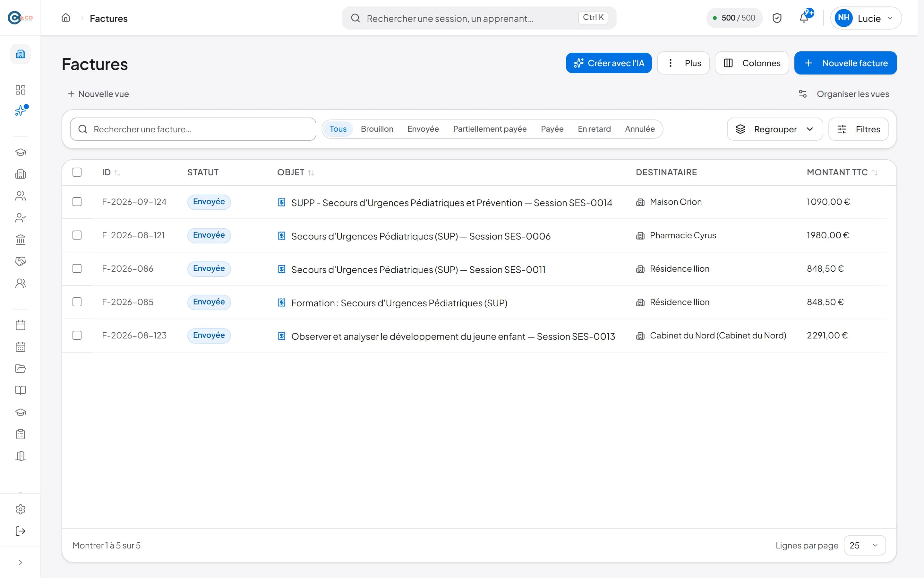Screen dimensions: 924x578
Task: Open the dashboard grid sidebar icon
Action: pyautogui.click(x=21, y=90)
